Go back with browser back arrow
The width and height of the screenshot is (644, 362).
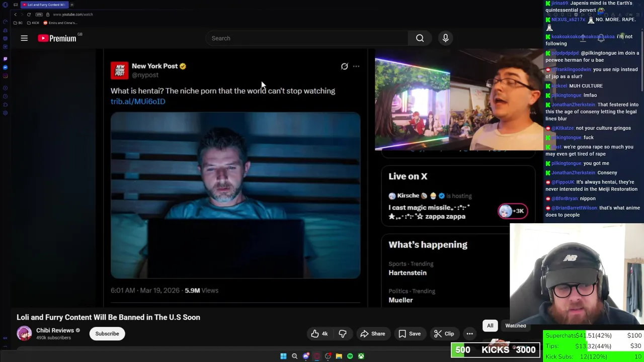click(x=16, y=15)
